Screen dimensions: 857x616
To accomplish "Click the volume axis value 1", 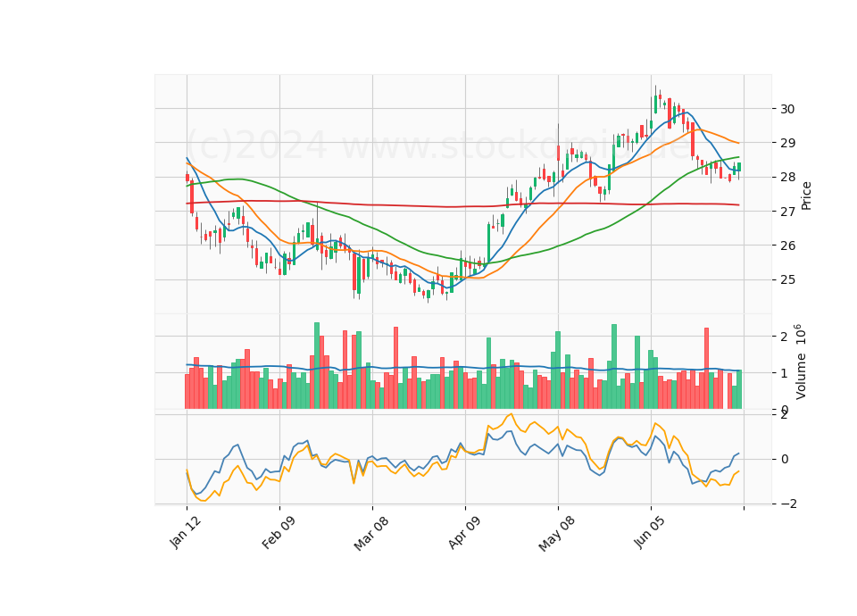I will point(784,373).
